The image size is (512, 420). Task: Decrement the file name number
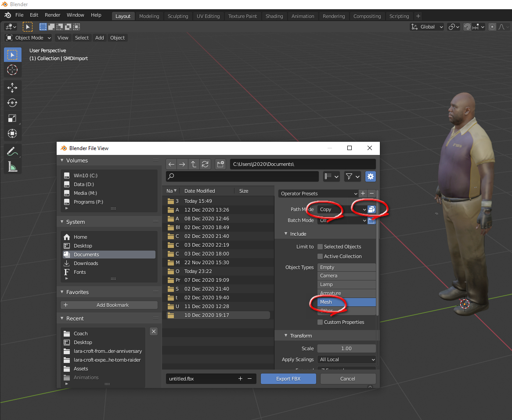[250, 379]
